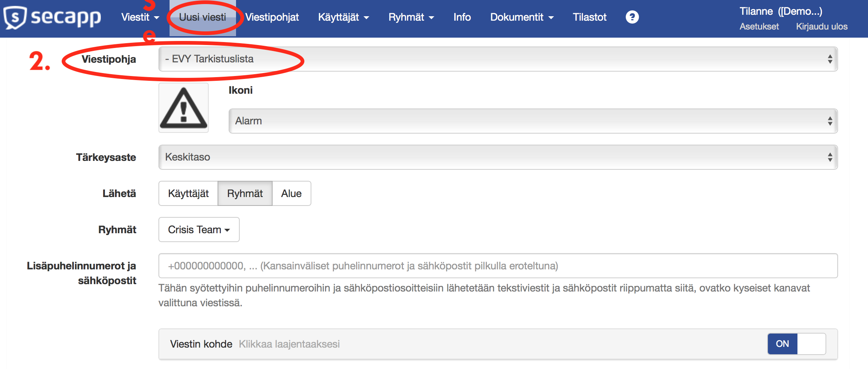
Task: Open the Crisis Team group dropdown
Action: pos(199,230)
